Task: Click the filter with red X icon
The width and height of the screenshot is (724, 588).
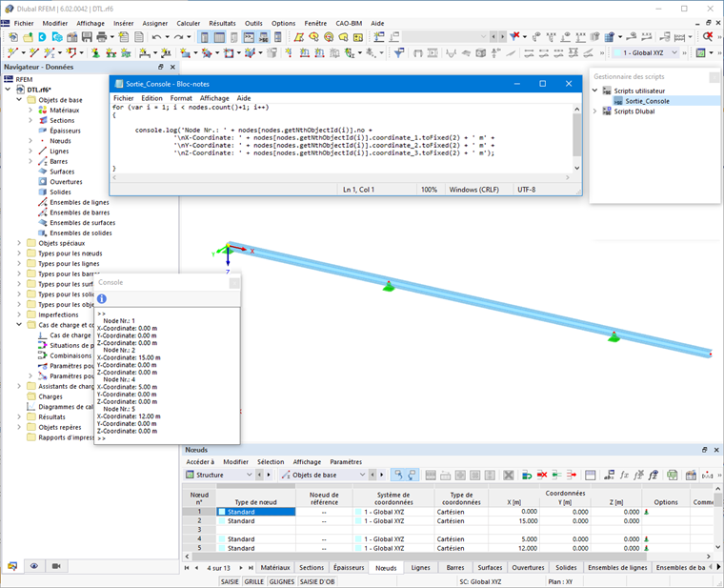Action: [x=514, y=37]
